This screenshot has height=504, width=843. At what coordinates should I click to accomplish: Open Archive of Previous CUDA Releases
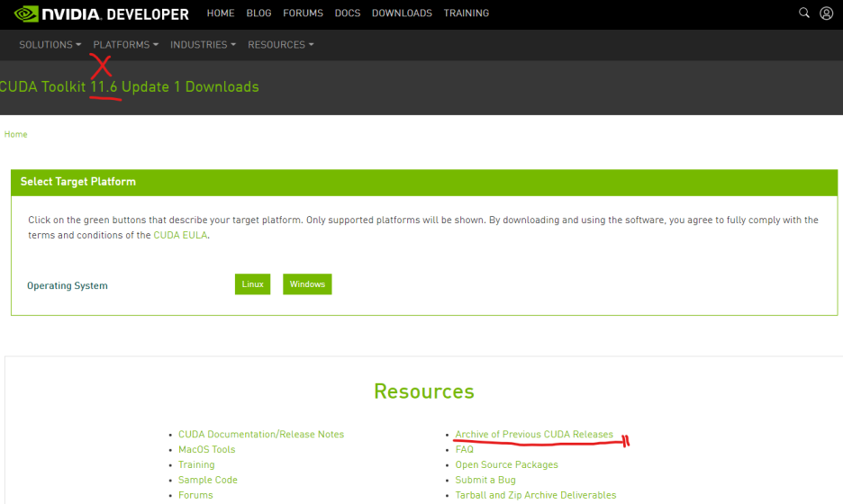click(x=534, y=434)
